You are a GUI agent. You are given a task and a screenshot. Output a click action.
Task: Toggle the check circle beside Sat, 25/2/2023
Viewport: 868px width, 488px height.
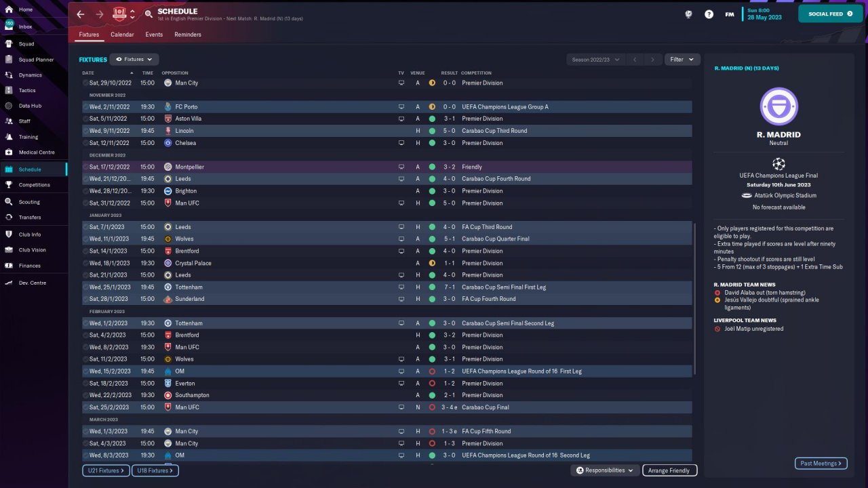coord(85,407)
